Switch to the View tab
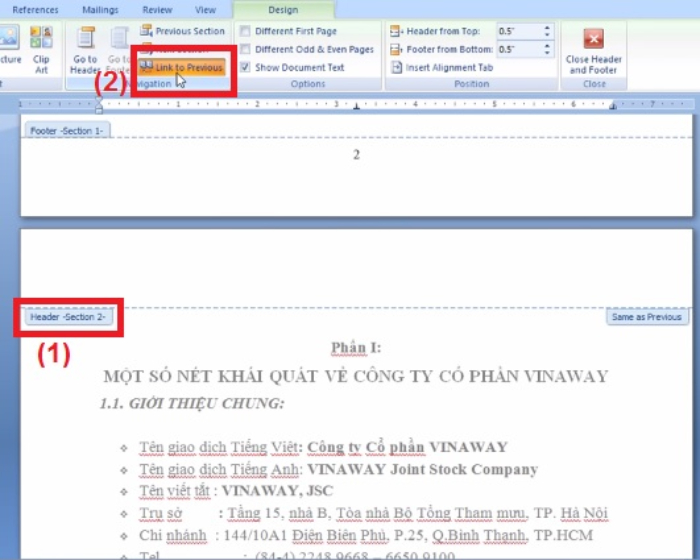The height and width of the screenshot is (560, 700). coord(205,9)
